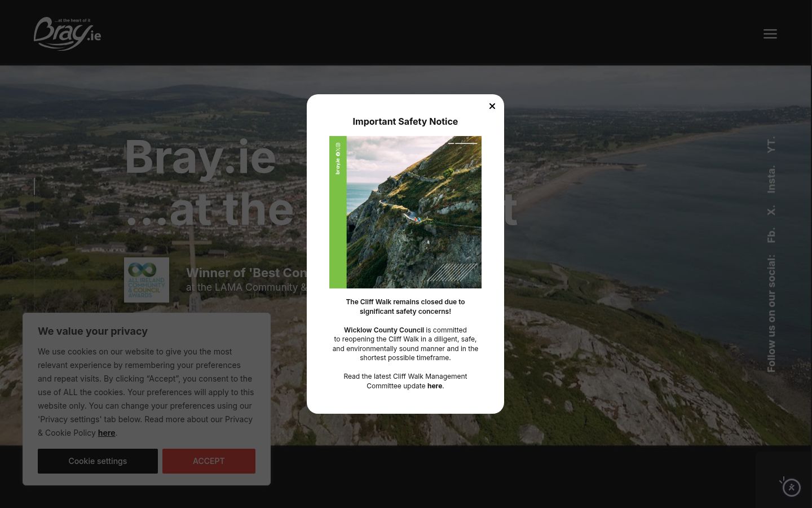Open the hamburger menu
The height and width of the screenshot is (508, 812).
tap(770, 34)
